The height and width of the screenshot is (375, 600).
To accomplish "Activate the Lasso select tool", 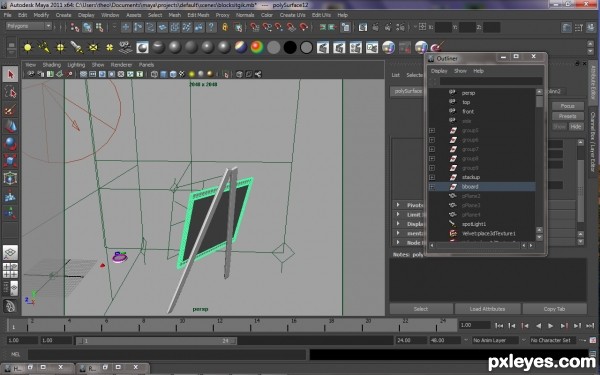I will point(10,92).
